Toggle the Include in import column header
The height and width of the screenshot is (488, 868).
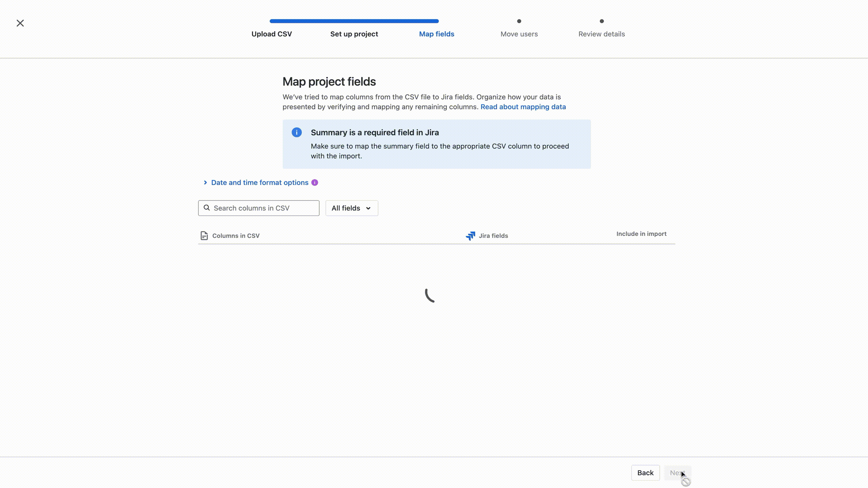tap(641, 233)
